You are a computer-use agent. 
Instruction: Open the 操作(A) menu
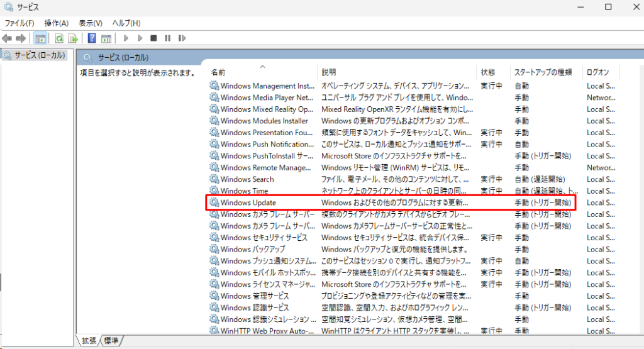click(56, 23)
